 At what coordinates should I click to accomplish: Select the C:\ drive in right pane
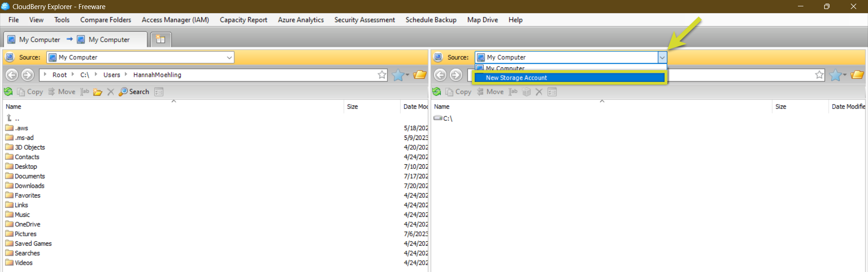[x=443, y=118]
